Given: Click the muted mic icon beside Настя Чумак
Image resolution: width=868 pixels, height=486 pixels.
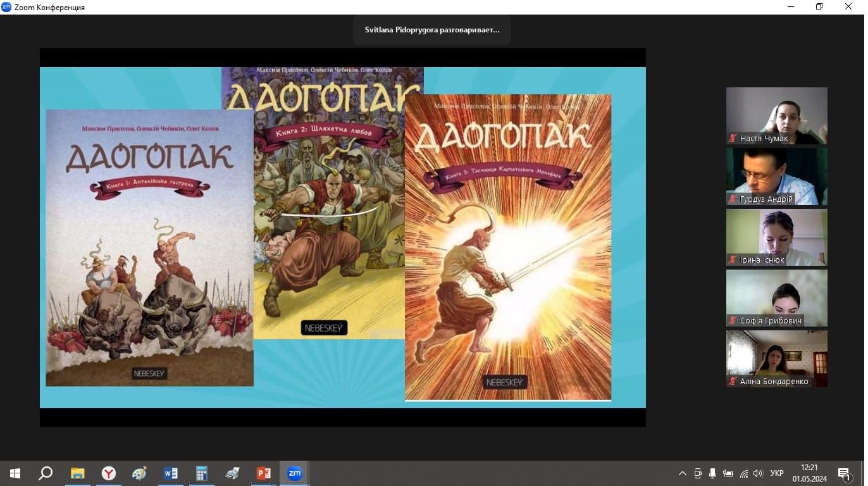Looking at the screenshot, I should pyautogui.click(x=733, y=138).
